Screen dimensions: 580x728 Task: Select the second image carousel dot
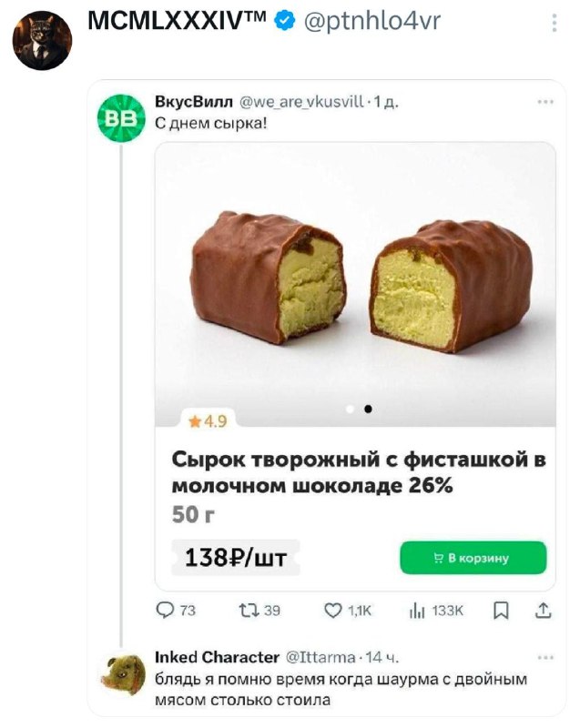pos(368,409)
